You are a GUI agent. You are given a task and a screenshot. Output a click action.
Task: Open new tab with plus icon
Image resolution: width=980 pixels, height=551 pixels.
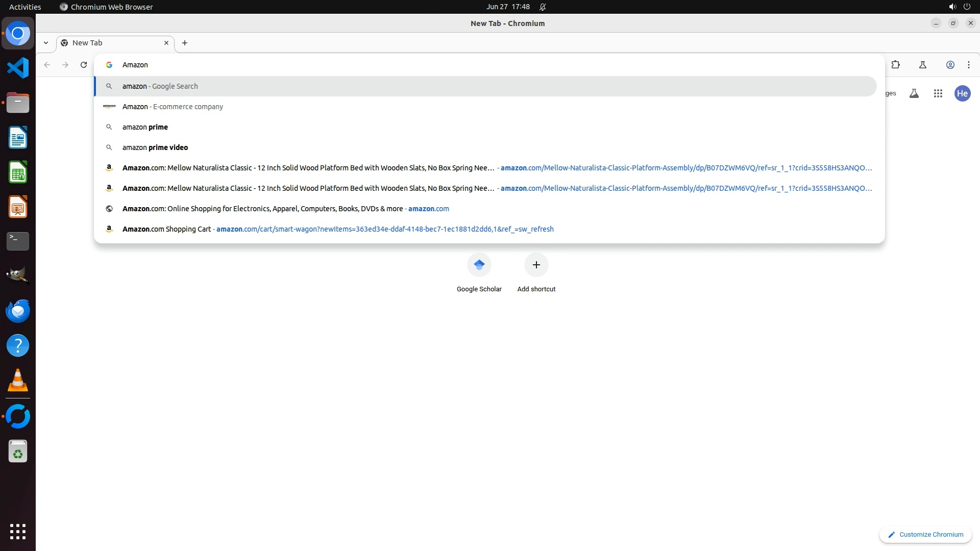click(185, 43)
